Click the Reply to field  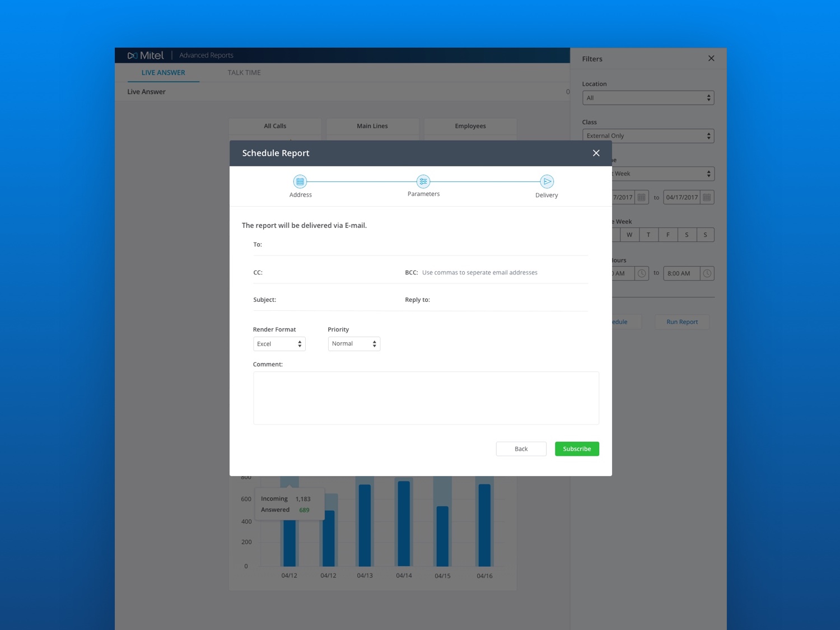point(496,300)
